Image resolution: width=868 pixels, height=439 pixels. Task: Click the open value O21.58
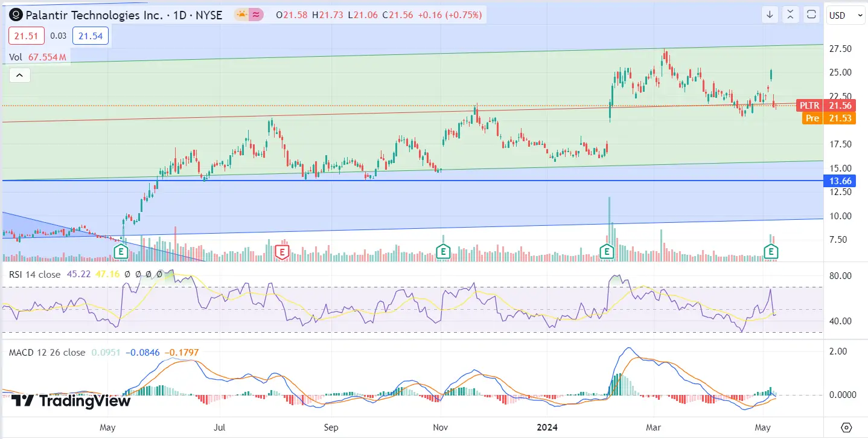pyautogui.click(x=292, y=15)
